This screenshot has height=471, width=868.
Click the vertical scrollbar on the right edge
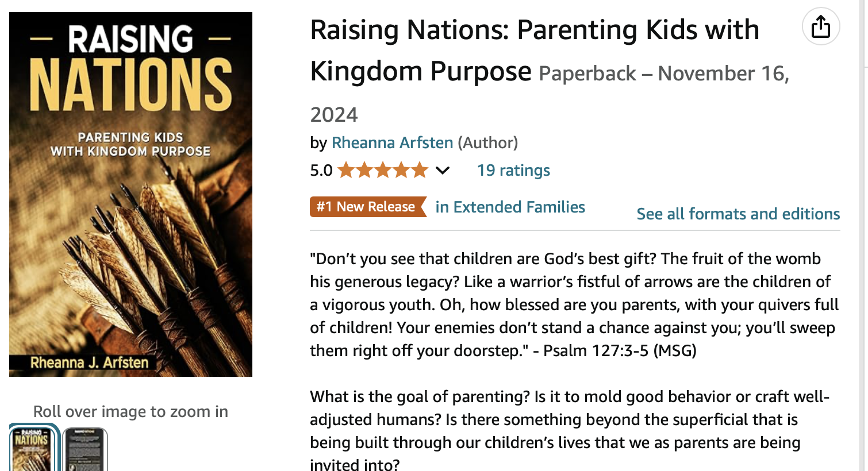pyautogui.click(x=864, y=230)
